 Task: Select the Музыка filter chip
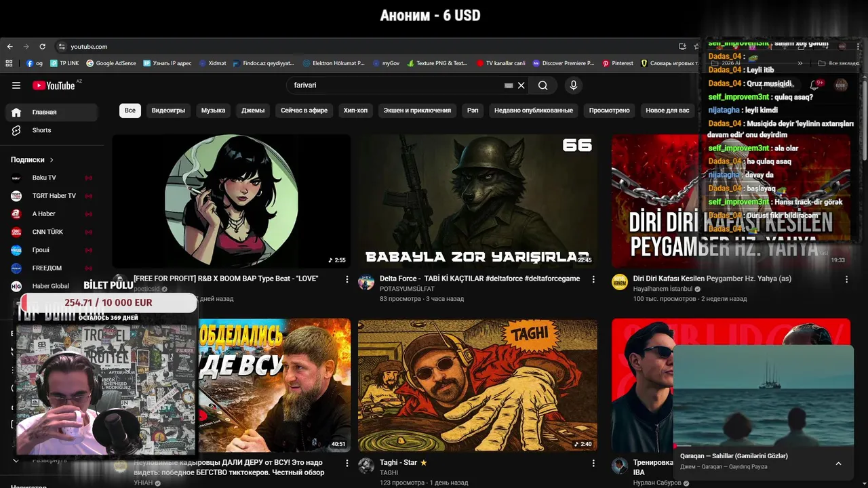pos(213,110)
